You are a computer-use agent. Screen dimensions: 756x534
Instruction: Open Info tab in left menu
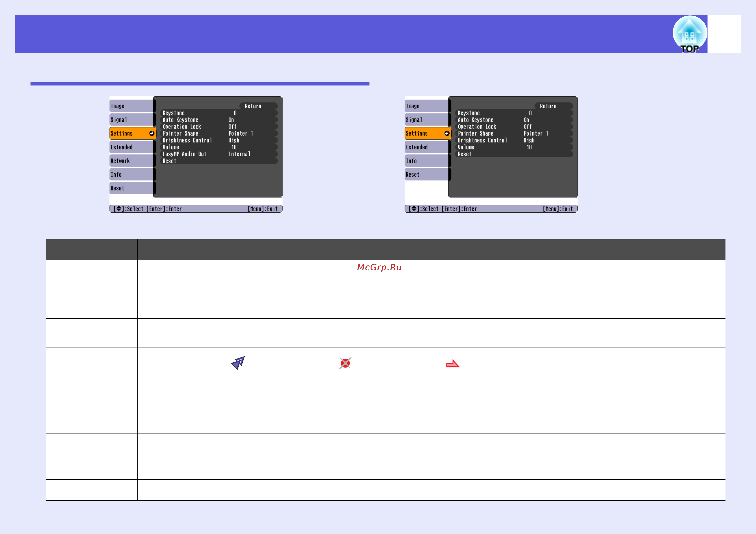pos(131,175)
